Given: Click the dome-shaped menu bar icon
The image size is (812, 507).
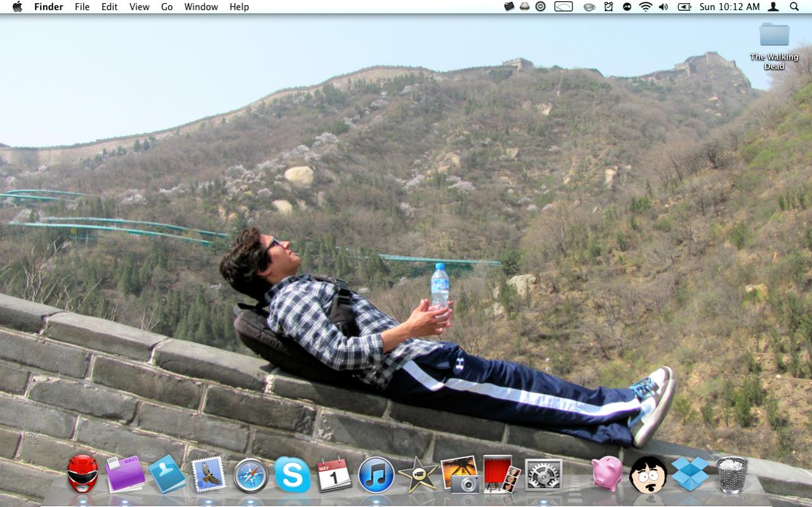Looking at the screenshot, I should [x=524, y=6].
